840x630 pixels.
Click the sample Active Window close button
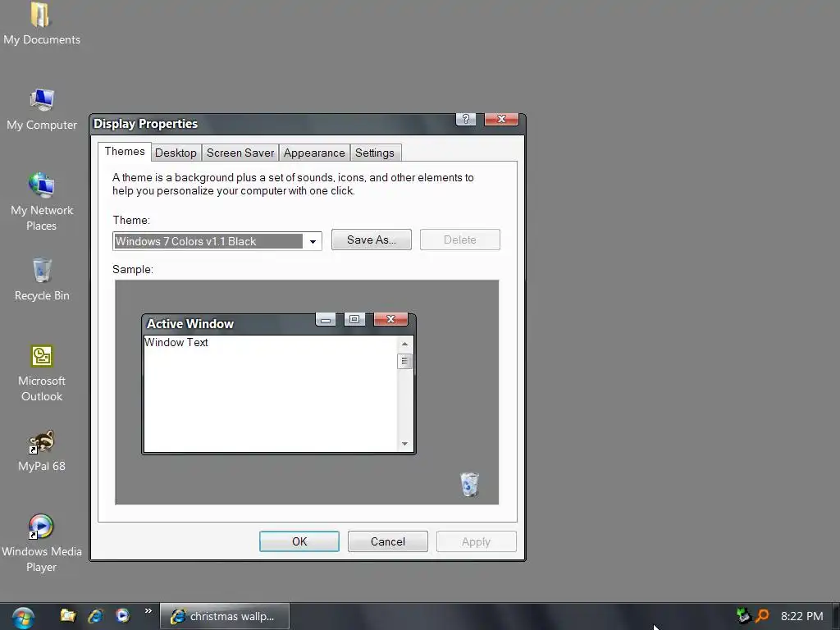(x=390, y=320)
